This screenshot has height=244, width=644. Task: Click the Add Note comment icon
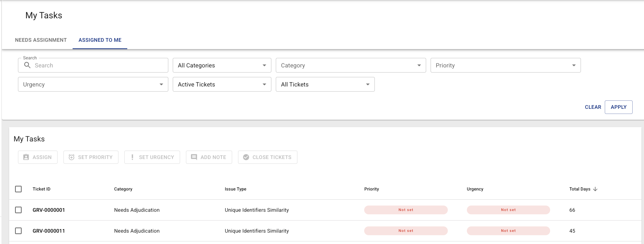(194, 157)
